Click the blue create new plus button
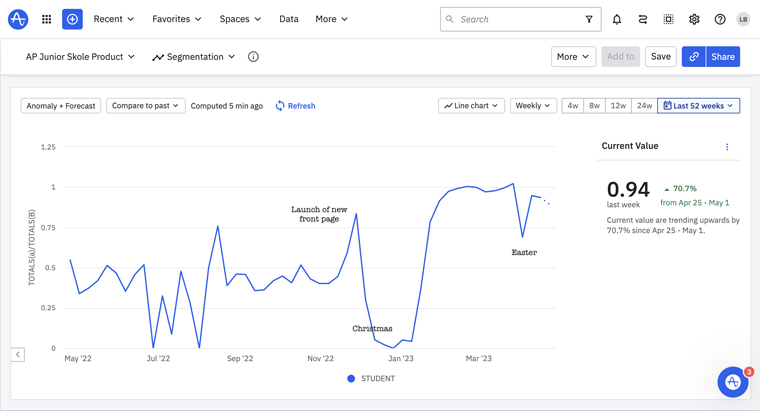 click(72, 19)
